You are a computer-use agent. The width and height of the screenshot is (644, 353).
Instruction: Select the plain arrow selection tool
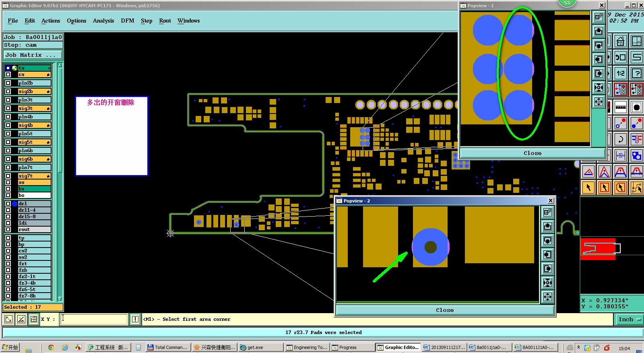coord(588,188)
